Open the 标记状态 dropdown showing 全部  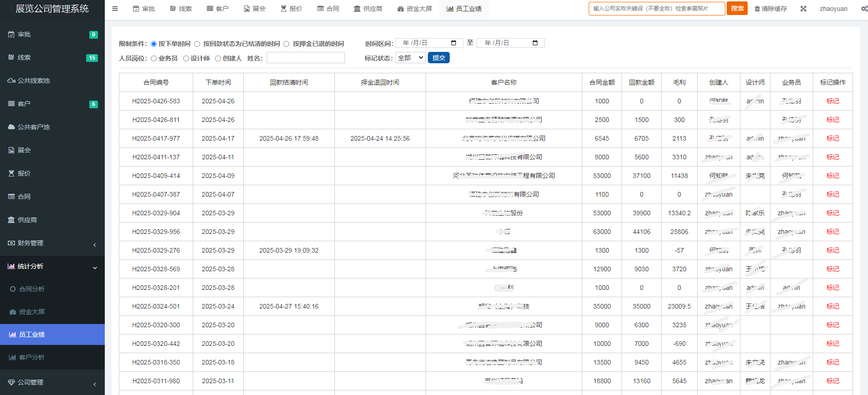(x=411, y=58)
